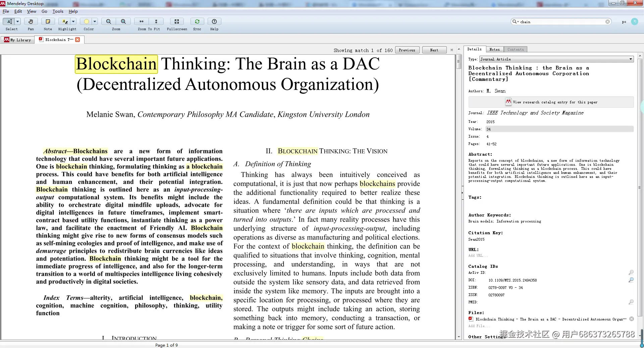
Task: Look up details by ArXiv ID
Action: tap(631, 272)
